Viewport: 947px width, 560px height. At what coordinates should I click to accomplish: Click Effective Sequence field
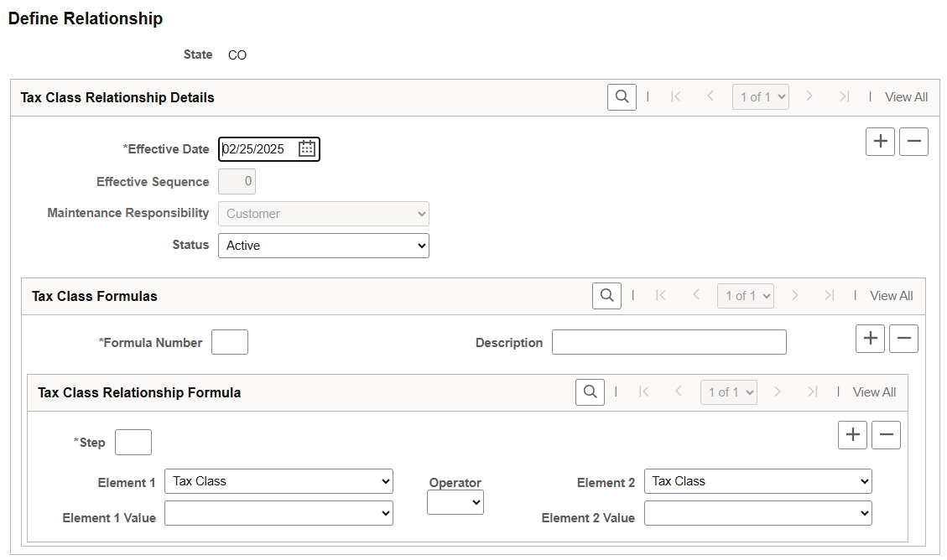click(237, 182)
